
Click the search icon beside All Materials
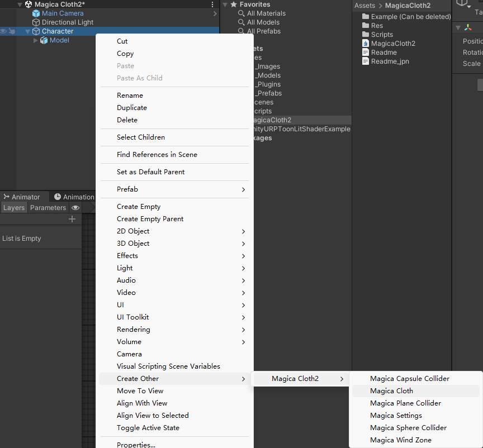[x=241, y=13]
